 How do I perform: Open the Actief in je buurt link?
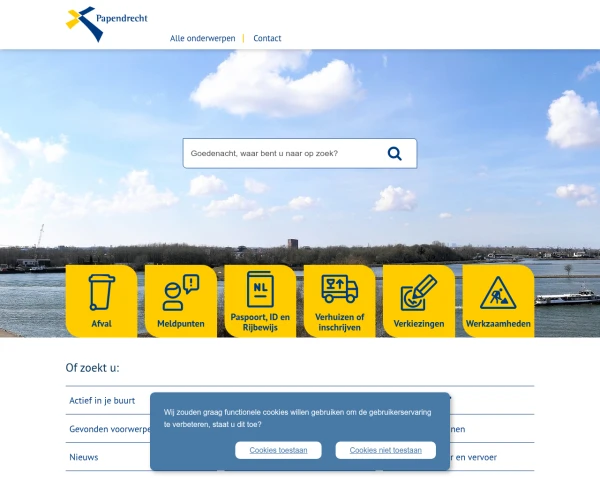102,401
